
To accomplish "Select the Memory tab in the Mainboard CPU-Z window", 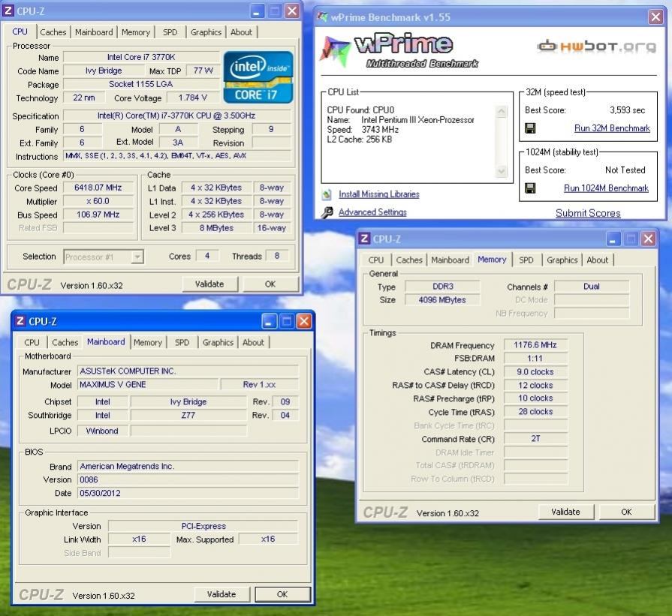I will point(148,342).
